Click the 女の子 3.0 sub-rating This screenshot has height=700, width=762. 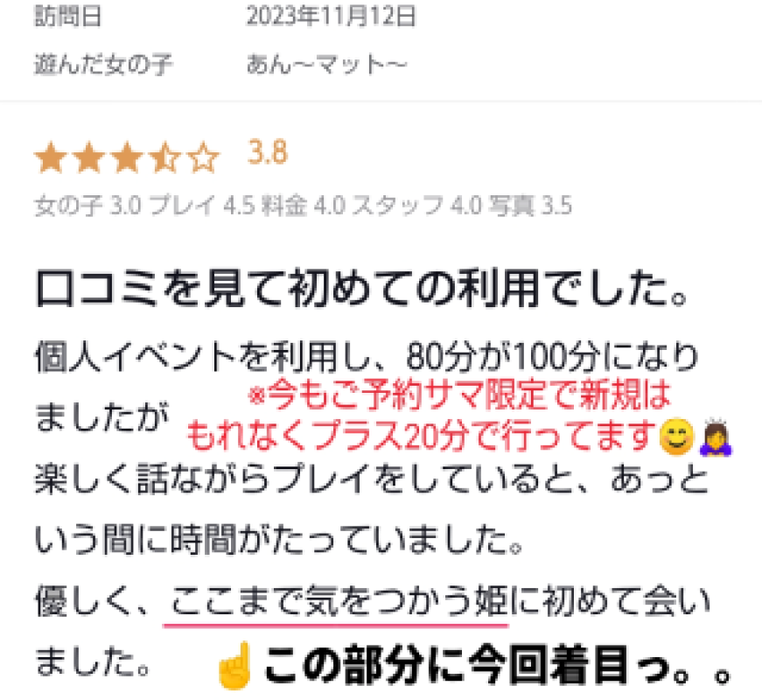pyautogui.click(x=88, y=206)
